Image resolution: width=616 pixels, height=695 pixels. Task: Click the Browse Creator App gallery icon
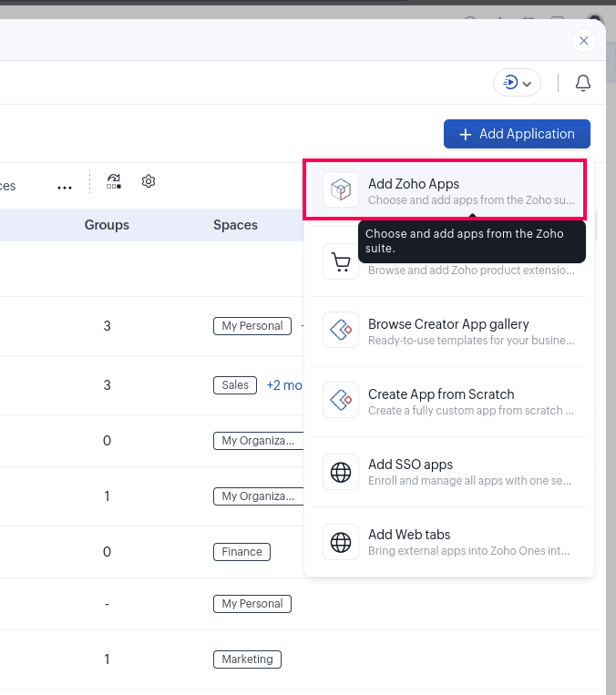tap(340, 331)
